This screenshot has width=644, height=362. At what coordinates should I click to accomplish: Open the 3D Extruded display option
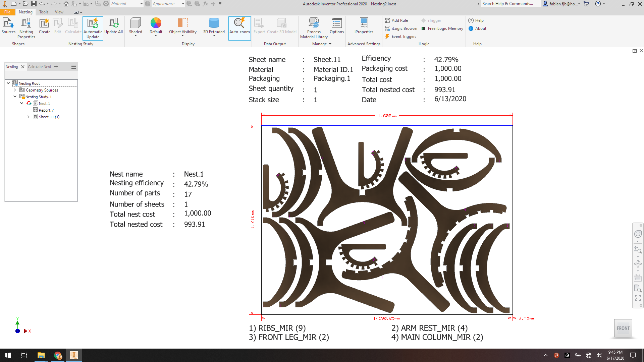pos(214,27)
